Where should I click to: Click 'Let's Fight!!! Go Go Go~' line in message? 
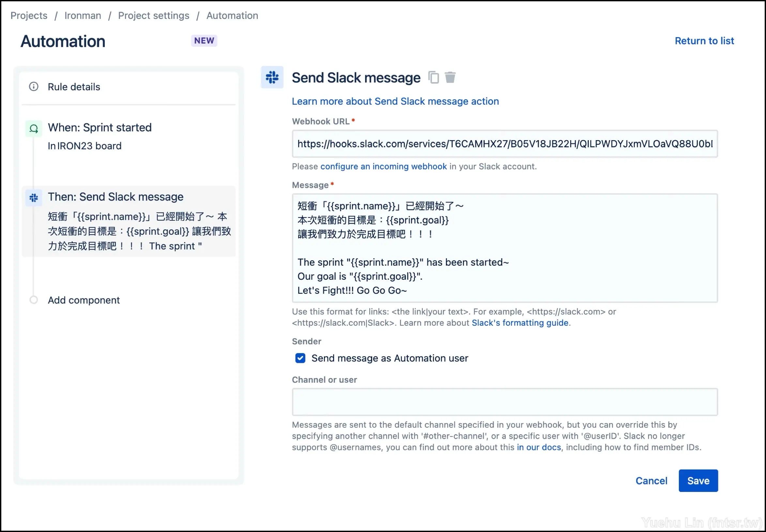[x=352, y=291]
